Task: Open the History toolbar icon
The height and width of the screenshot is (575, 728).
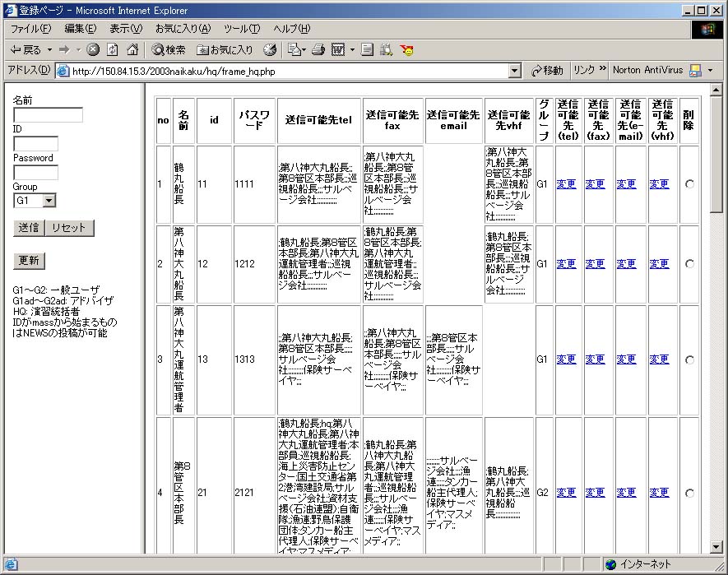Action: (270, 49)
